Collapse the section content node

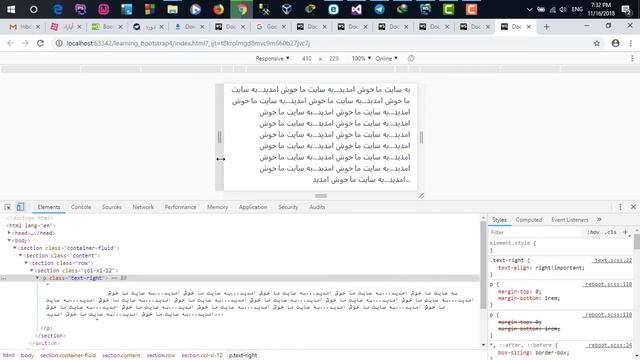(x=20, y=255)
